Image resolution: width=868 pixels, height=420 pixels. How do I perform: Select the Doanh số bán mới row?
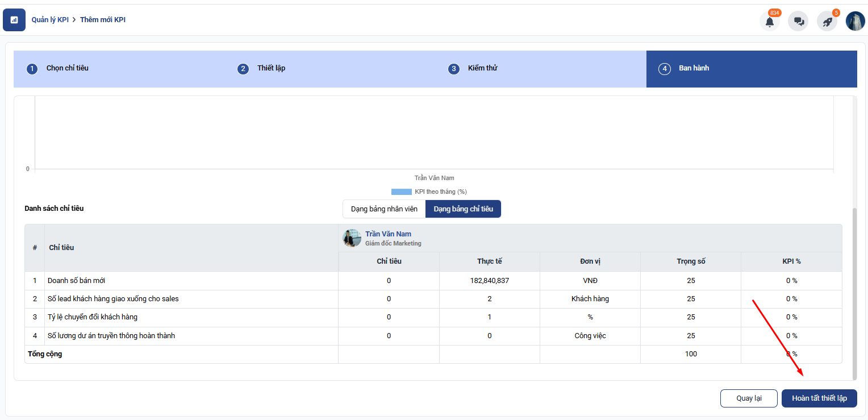(x=76, y=281)
